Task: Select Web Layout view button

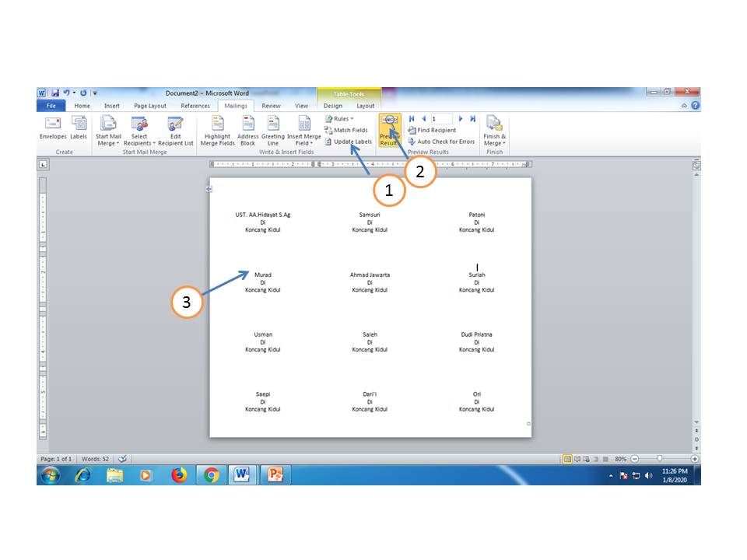Action: (x=586, y=459)
